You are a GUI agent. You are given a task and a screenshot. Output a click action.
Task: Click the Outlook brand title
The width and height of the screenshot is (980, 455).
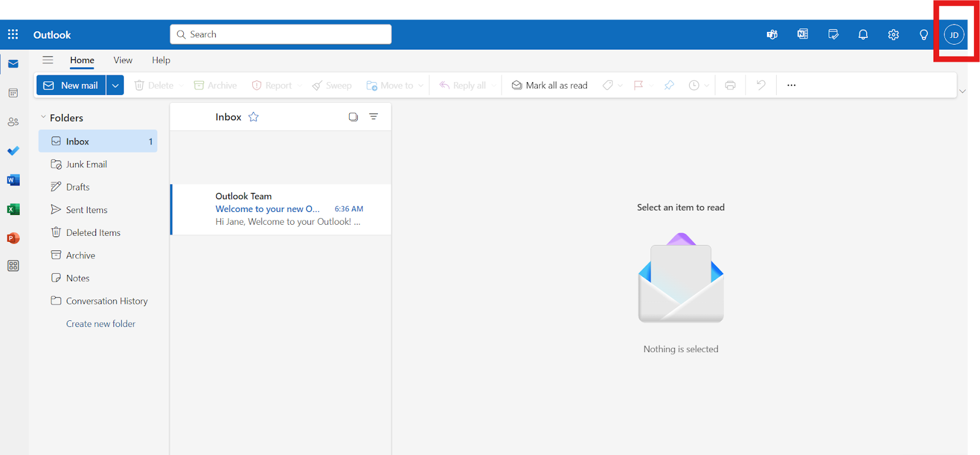[52, 35]
